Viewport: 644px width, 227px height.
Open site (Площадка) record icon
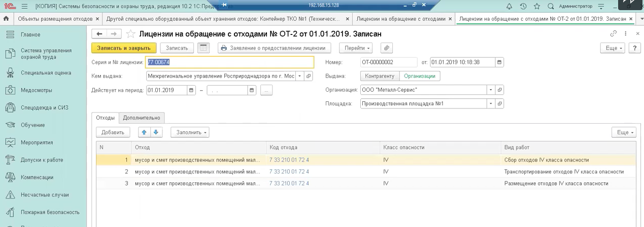click(x=499, y=104)
